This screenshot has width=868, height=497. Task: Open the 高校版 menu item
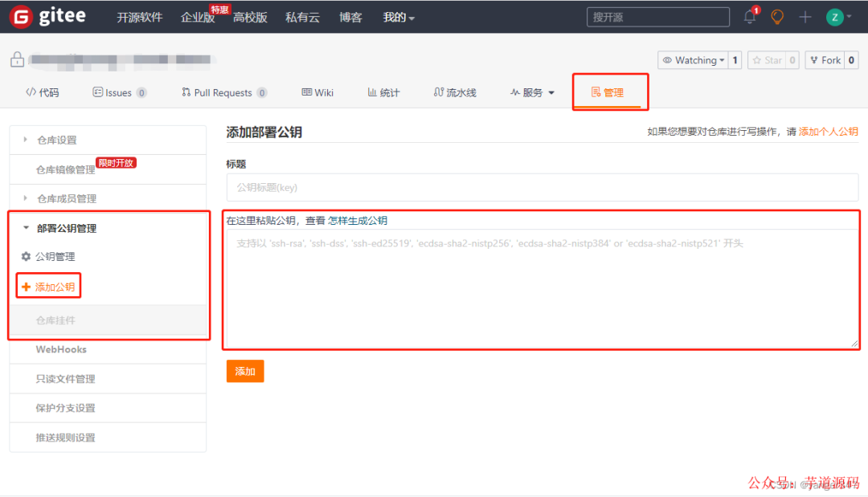tap(250, 17)
